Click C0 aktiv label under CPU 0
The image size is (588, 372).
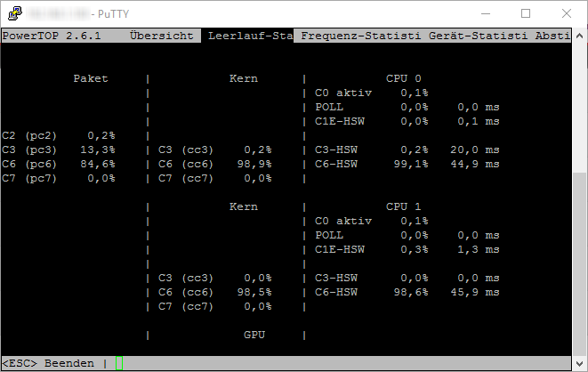(x=343, y=93)
